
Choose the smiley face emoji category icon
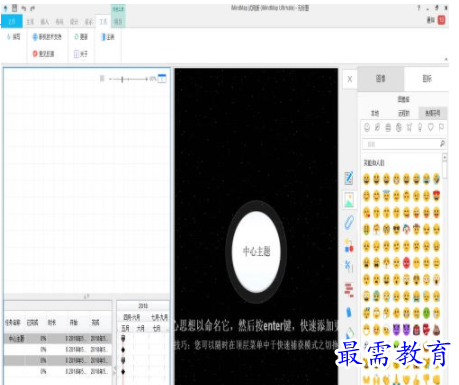(x=367, y=127)
